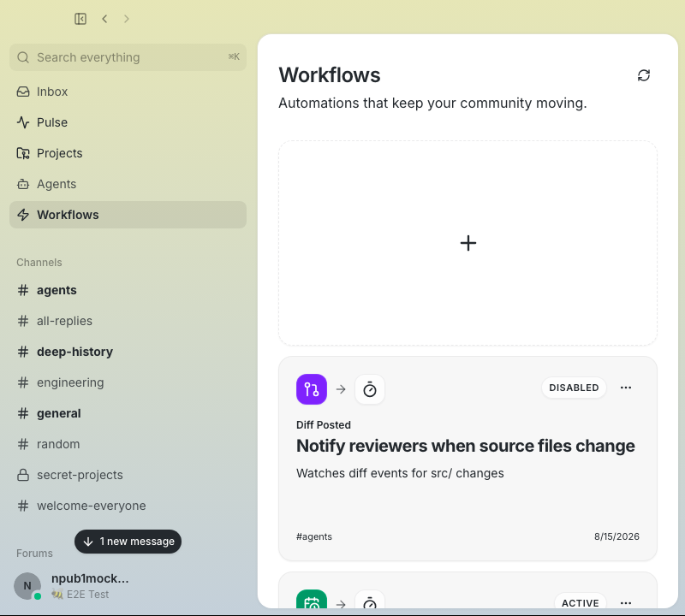
Task: Open Inbox in the sidebar
Action: pyautogui.click(x=128, y=92)
